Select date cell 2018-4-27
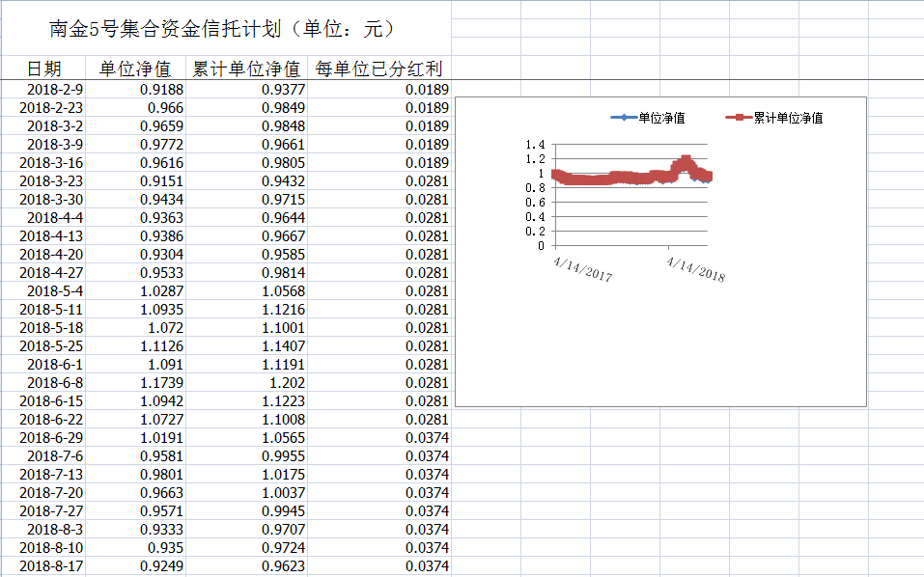 [43, 272]
